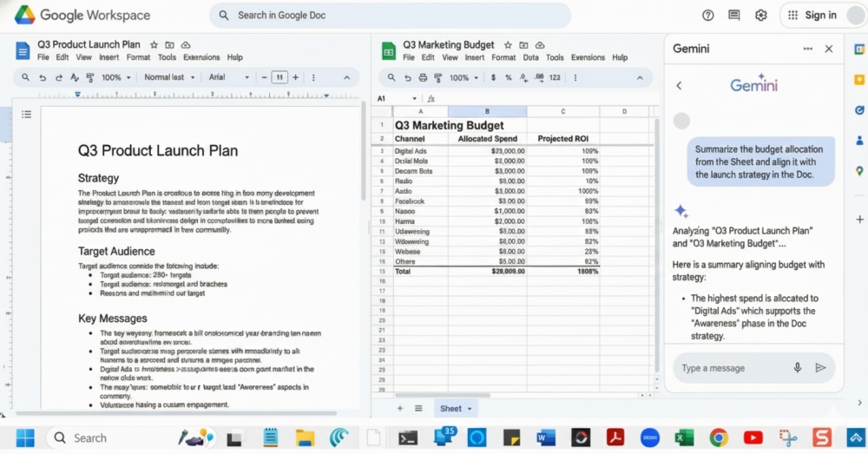Image resolution: width=868 pixels, height=454 pixels.
Task: Open the Windows Start menu
Action: pyautogui.click(x=25, y=438)
